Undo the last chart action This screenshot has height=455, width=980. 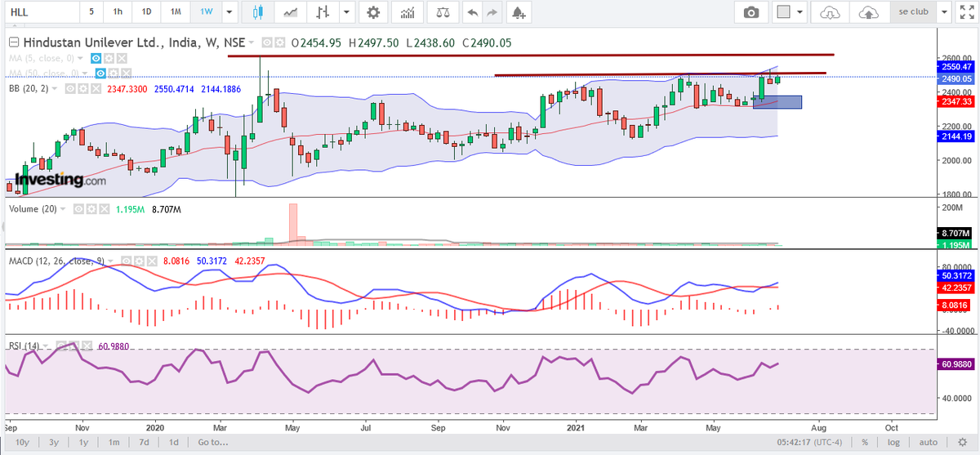click(x=471, y=12)
